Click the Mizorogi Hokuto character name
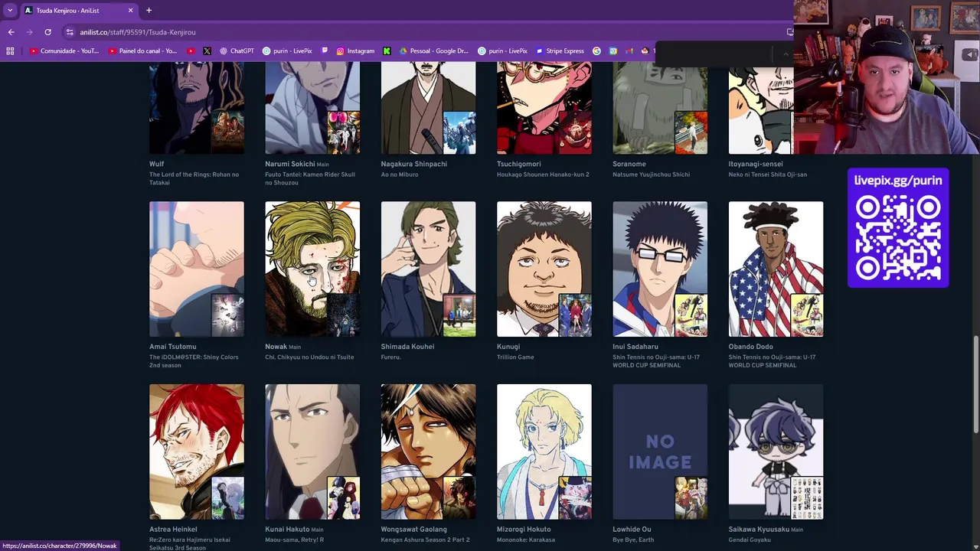This screenshot has height=551, width=980. (x=524, y=530)
